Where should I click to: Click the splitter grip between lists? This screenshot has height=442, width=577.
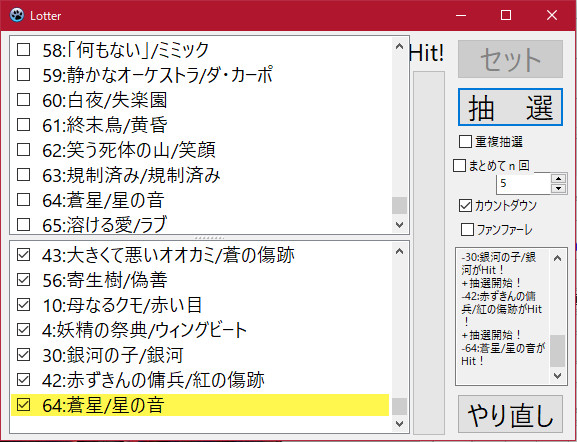pos(209,237)
